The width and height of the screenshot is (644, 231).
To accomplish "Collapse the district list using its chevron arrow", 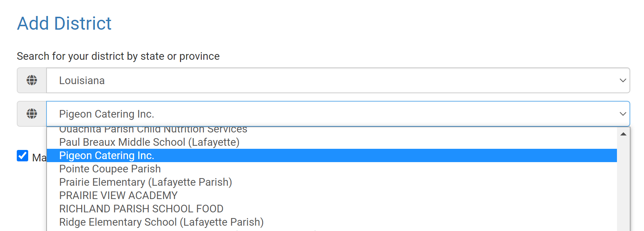I will (623, 114).
